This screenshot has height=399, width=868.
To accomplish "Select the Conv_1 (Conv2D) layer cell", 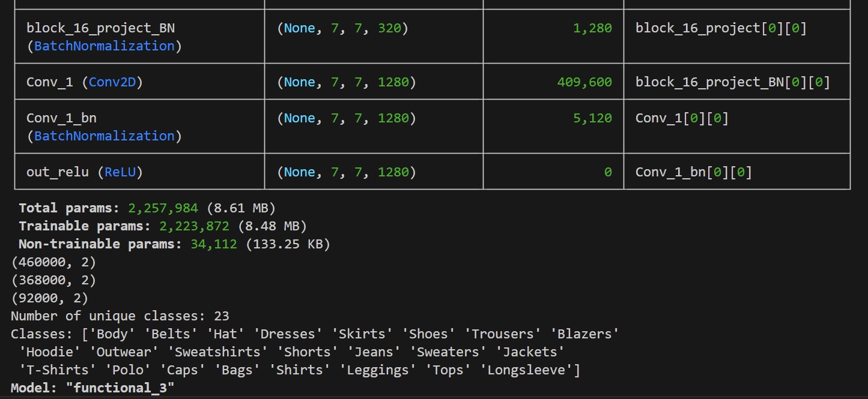I will click(x=139, y=82).
